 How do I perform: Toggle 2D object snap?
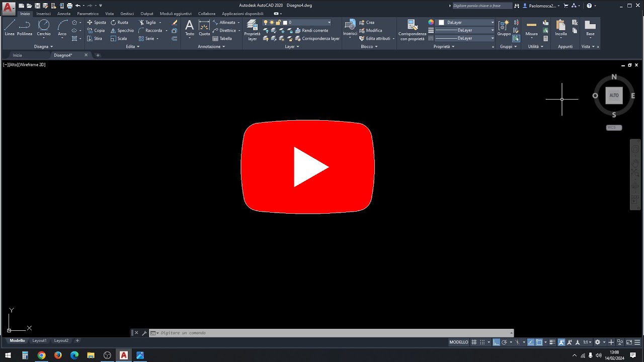pos(539,342)
